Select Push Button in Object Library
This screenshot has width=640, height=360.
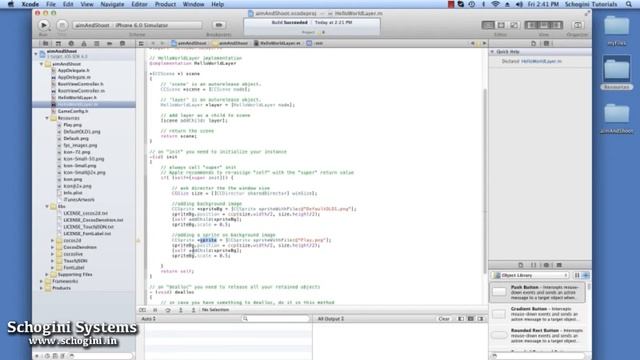(538, 292)
